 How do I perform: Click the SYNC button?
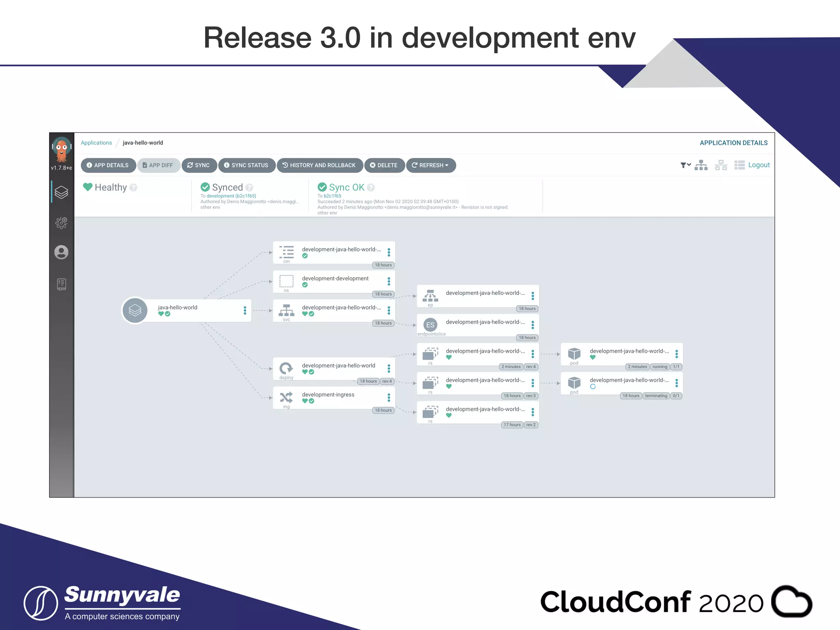[x=199, y=165]
